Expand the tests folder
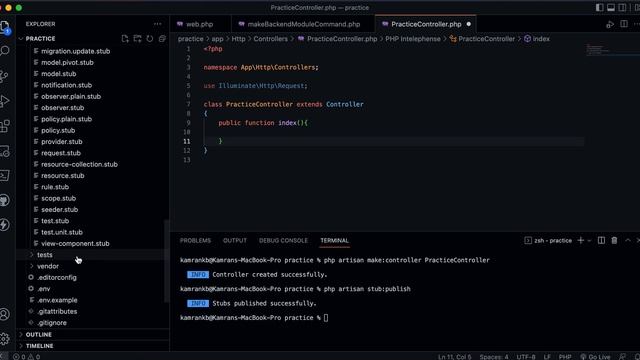Screen dimensions: 640x360 click(x=44, y=255)
